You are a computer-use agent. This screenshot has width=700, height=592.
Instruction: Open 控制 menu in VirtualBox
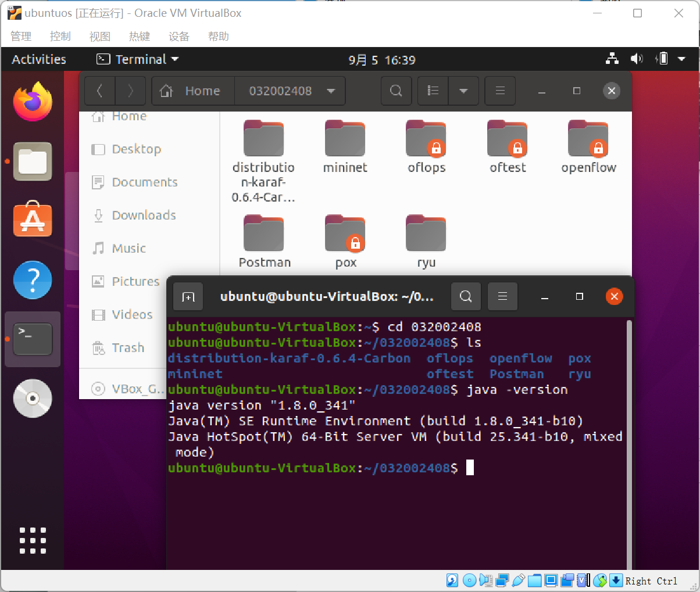click(60, 36)
